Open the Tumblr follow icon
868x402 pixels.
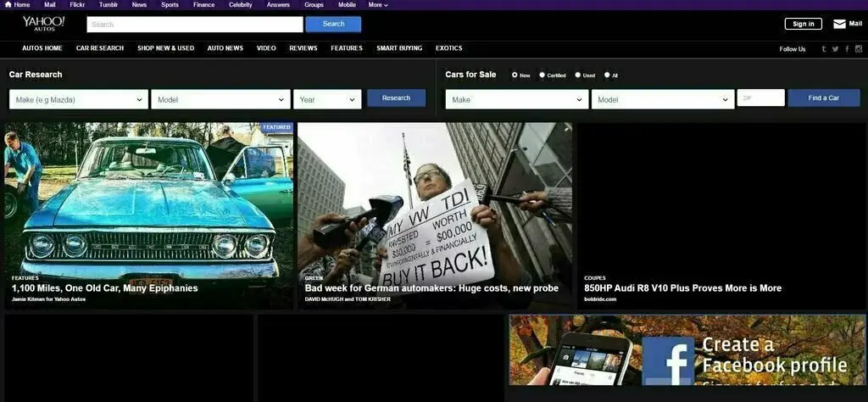824,48
